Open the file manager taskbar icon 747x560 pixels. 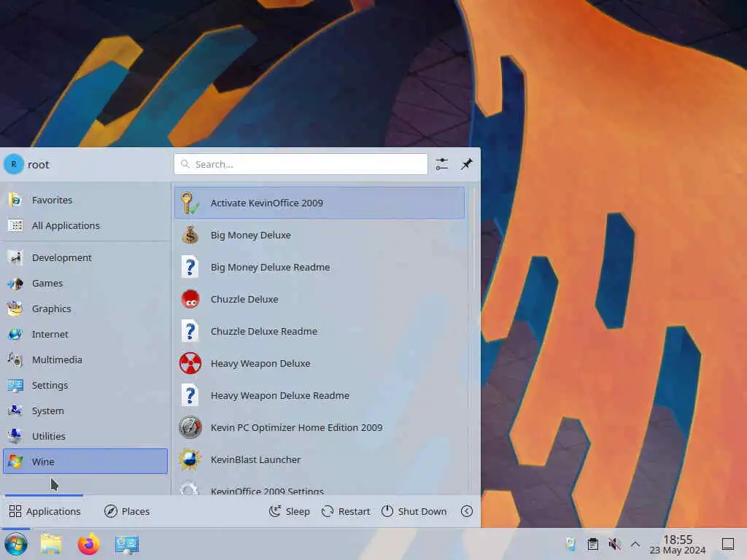(51, 544)
